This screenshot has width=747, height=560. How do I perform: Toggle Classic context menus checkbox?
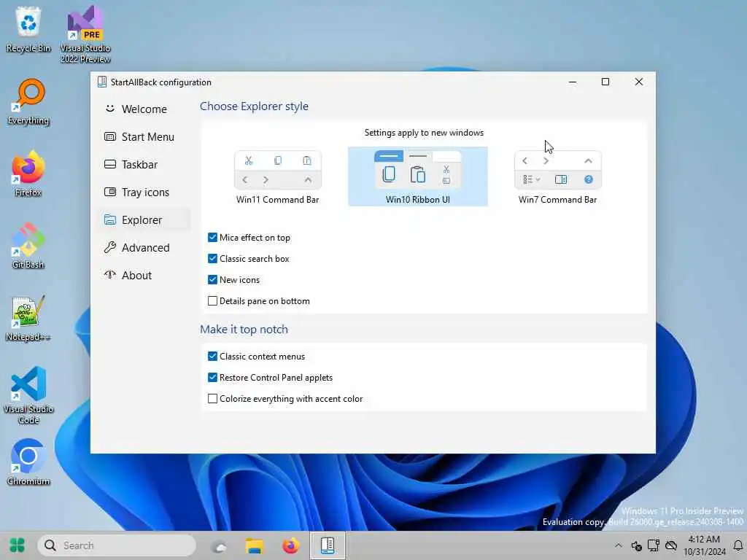[212, 356]
